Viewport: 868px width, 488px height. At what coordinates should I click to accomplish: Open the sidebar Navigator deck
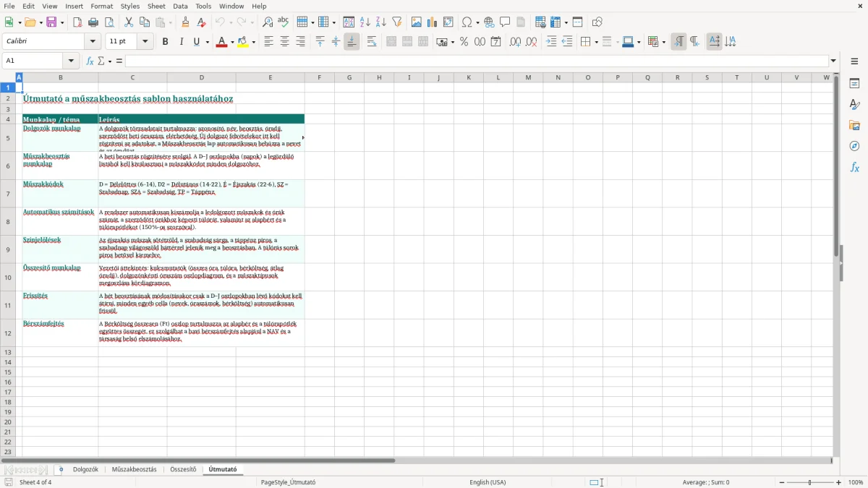tap(854, 146)
